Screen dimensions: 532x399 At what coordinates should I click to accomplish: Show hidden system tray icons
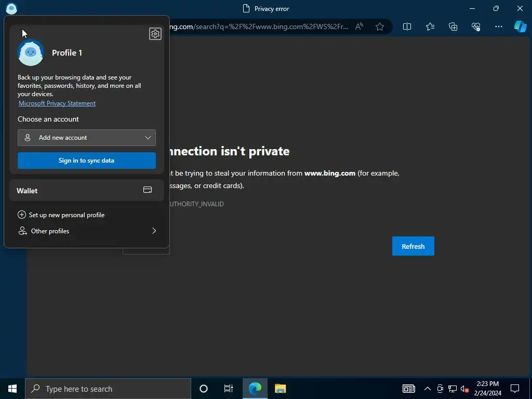click(428, 389)
